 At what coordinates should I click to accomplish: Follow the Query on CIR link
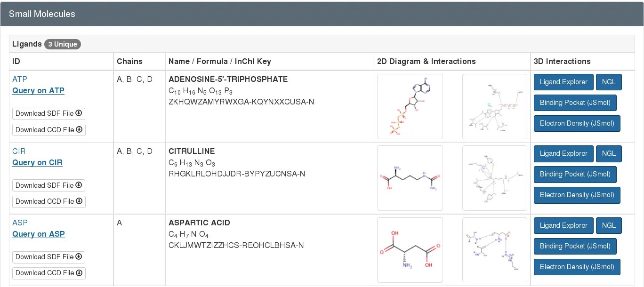(37, 162)
